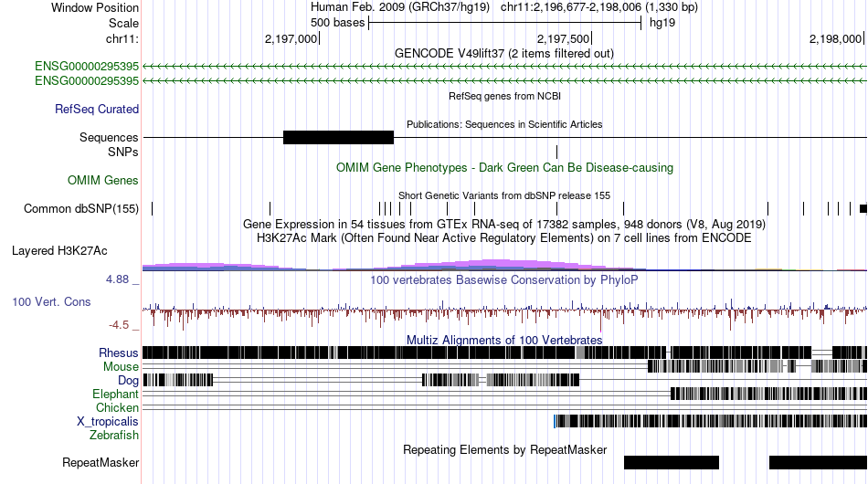The height and width of the screenshot is (484, 868).
Task: Open the first ENSG00000295395 transcript label
Action: [87, 67]
